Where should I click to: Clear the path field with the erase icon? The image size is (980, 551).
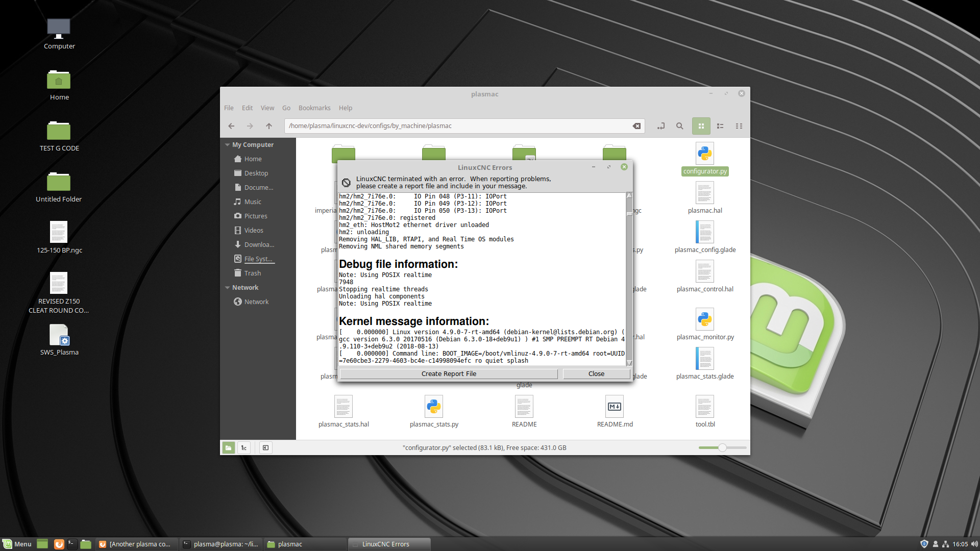coord(636,126)
